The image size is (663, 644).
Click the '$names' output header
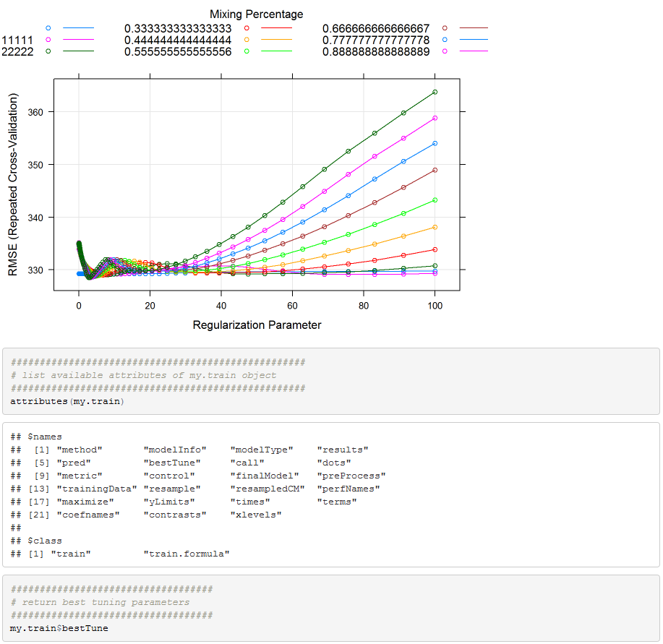[45, 437]
